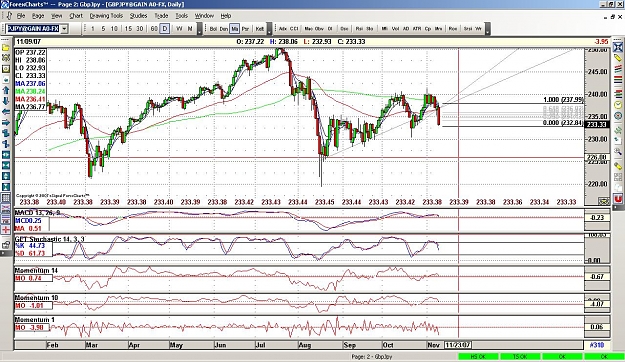Add the ATR indicator
The image size is (625, 362).
417,29
